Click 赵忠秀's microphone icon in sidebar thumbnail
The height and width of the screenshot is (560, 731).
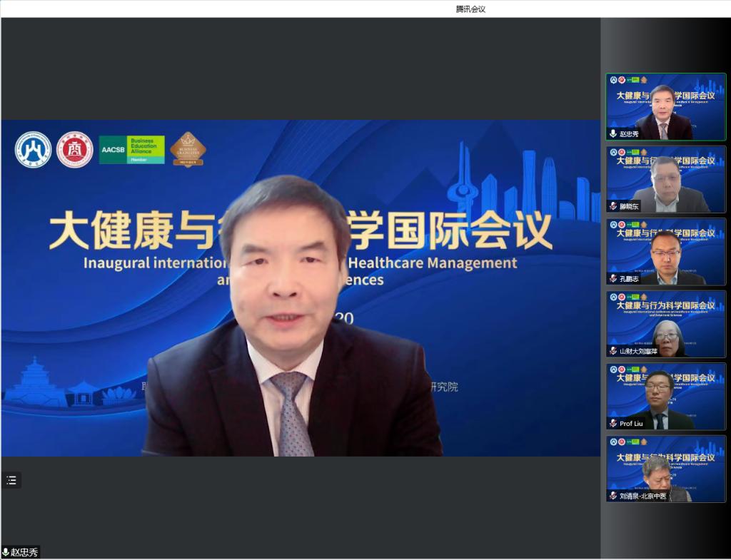pos(612,133)
